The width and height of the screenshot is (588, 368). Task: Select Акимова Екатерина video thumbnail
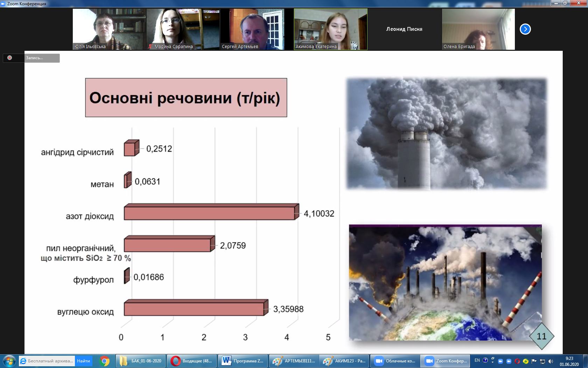331,29
